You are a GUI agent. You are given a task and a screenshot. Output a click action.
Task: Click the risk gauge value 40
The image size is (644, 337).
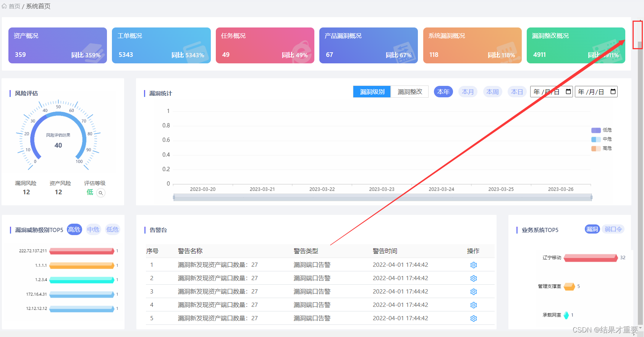[58, 145]
